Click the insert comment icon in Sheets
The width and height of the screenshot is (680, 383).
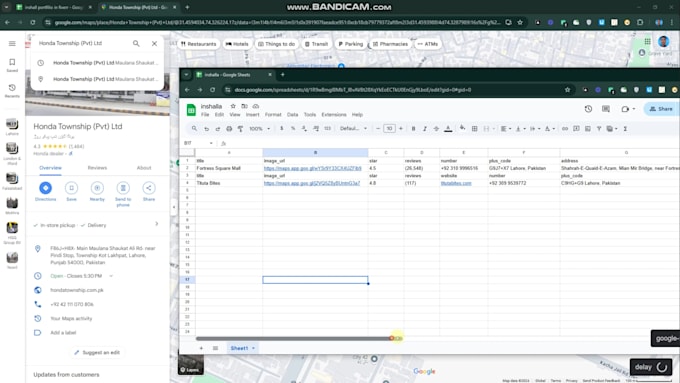pyautogui.click(x=576, y=129)
